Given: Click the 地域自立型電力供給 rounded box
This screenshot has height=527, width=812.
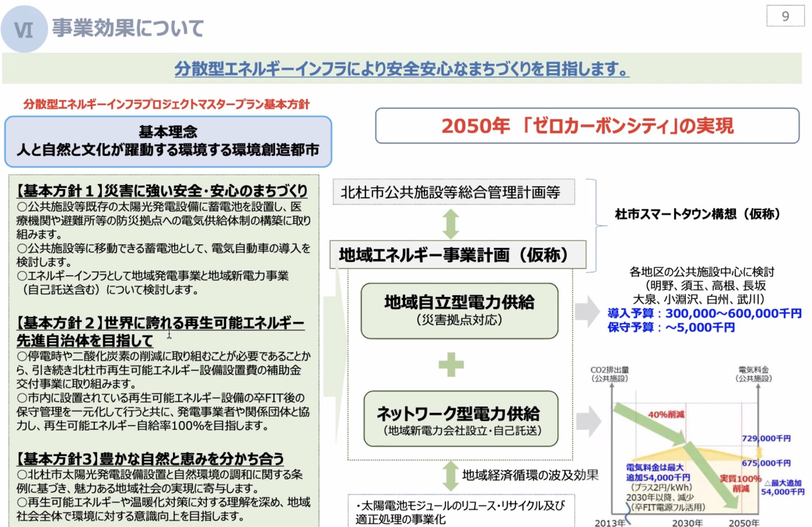Looking at the screenshot, I should [459, 311].
